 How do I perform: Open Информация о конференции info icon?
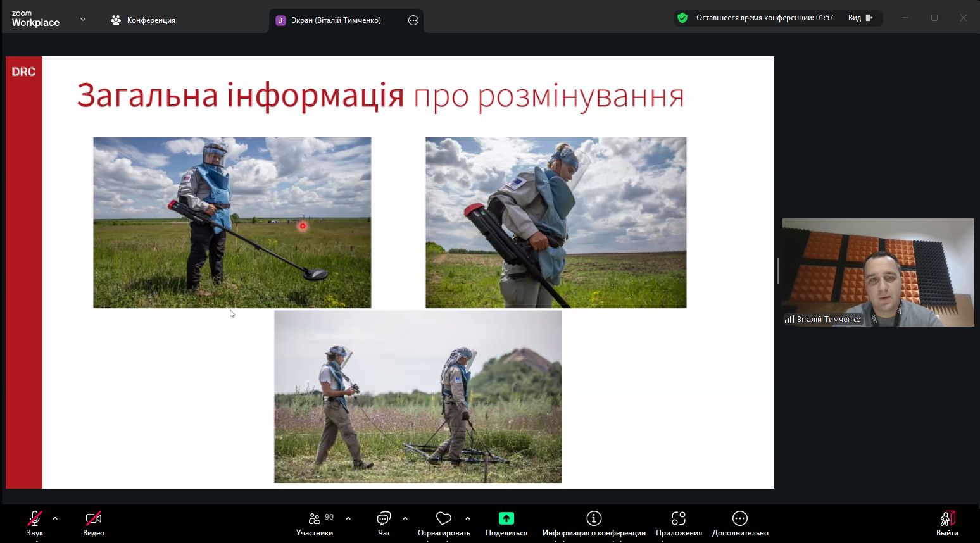(x=593, y=519)
